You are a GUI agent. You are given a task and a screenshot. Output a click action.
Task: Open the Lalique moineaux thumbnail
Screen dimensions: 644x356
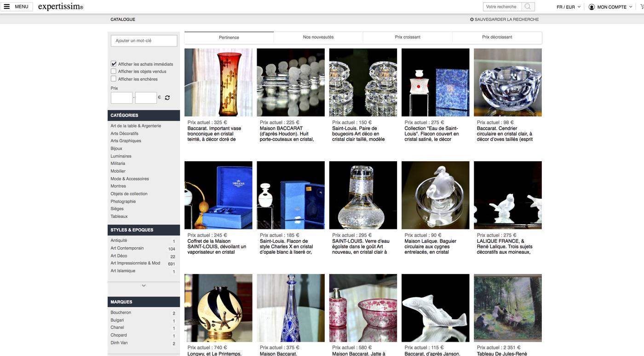pos(508,195)
